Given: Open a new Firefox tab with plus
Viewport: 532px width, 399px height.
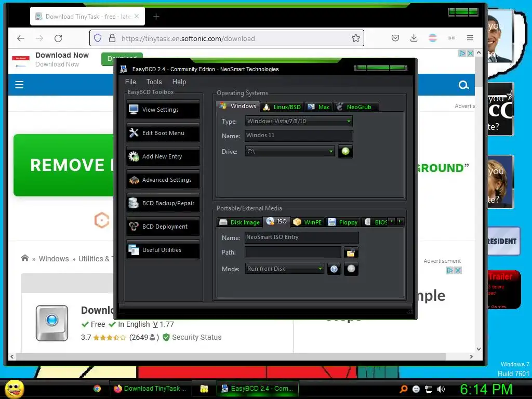Looking at the screenshot, I should [x=156, y=16].
